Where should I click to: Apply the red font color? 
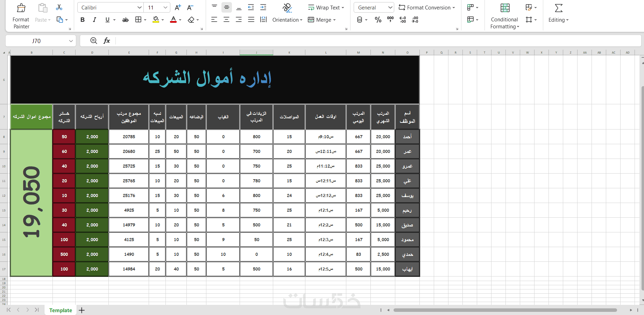173,20
